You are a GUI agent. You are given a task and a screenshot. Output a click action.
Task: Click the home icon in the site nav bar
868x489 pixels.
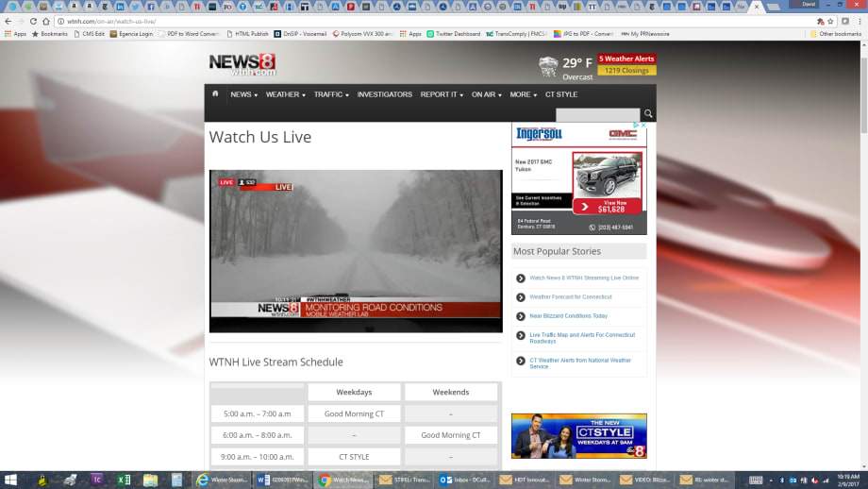pos(215,93)
